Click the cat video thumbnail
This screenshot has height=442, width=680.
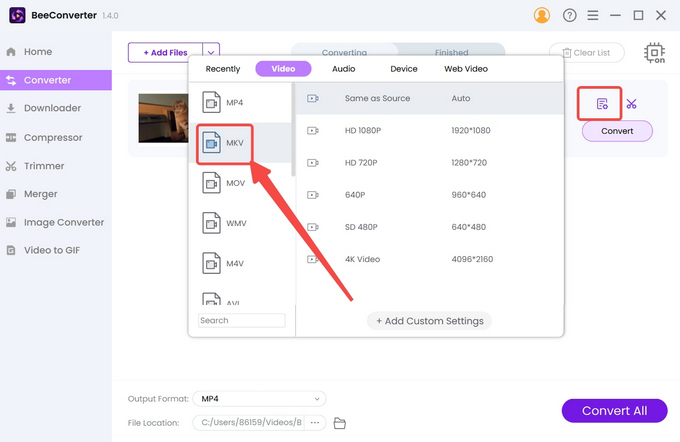click(x=163, y=118)
